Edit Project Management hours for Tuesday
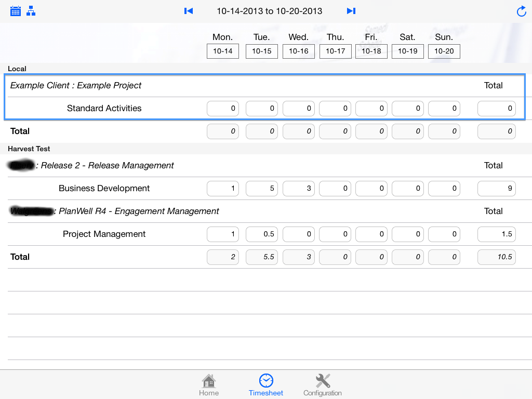532x399 pixels. point(262,234)
